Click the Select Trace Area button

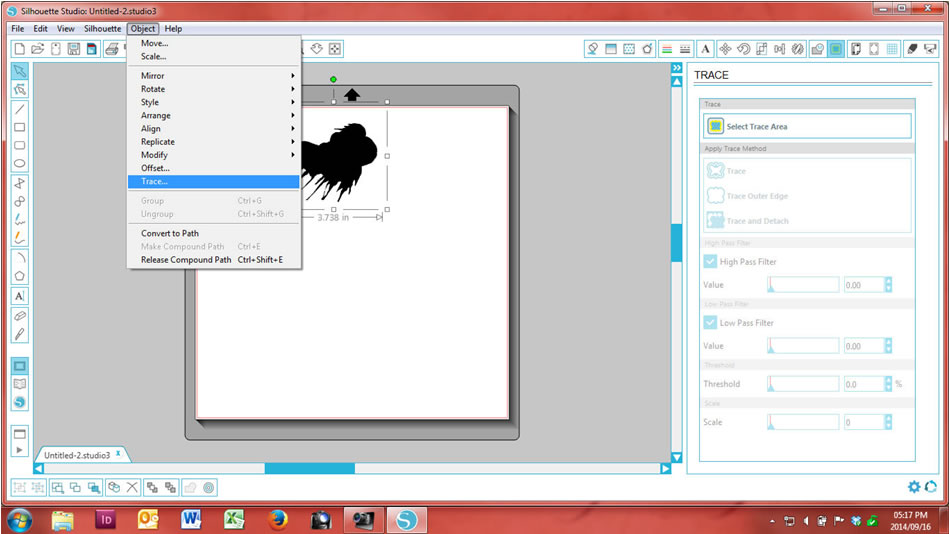point(807,127)
